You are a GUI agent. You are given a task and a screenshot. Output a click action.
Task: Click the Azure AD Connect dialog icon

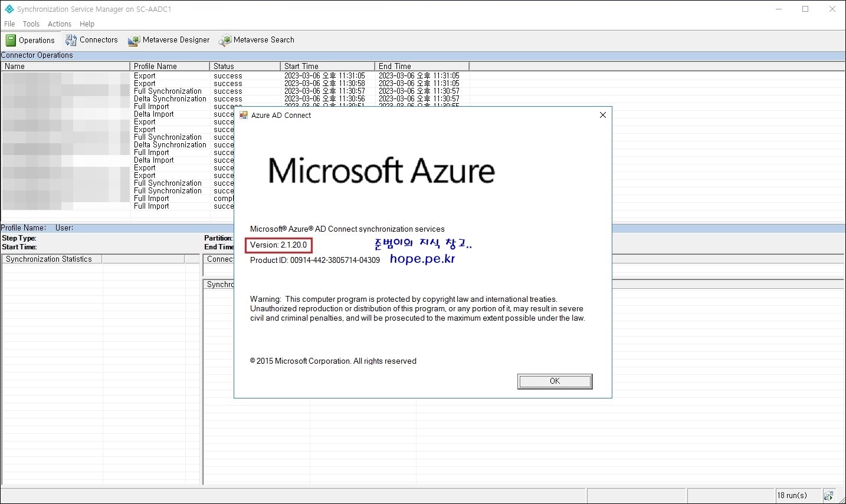click(x=244, y=115)
